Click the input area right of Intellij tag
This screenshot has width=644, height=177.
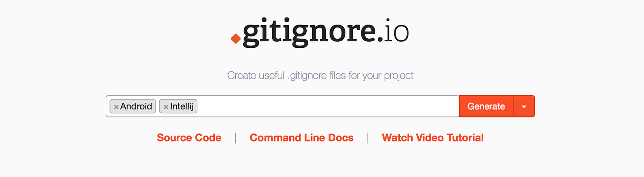(327, 106)
